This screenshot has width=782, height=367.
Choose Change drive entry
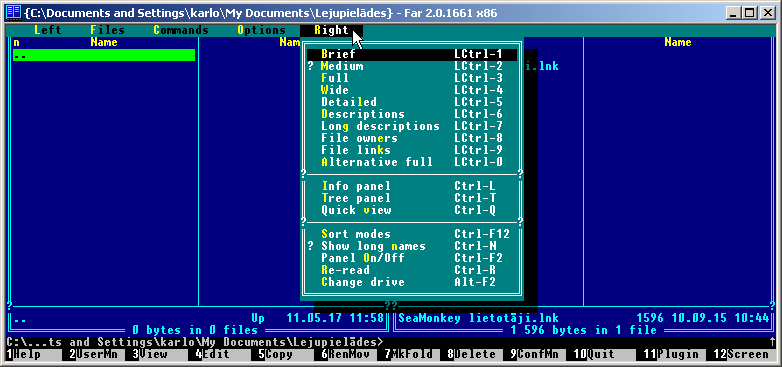click(412, 282)
